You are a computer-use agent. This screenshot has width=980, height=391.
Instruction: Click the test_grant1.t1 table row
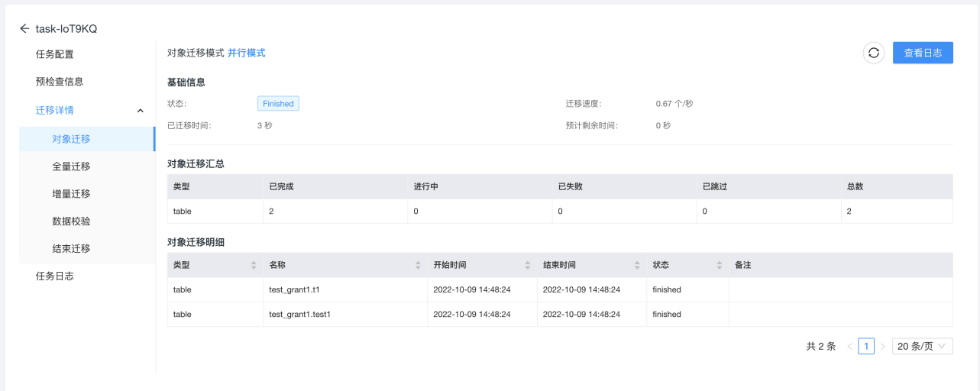point(560,290)
